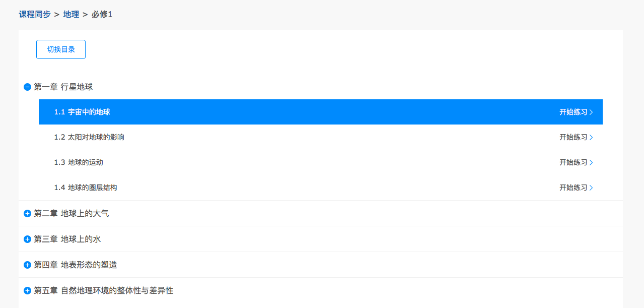Start practice for 1.2 via 开始练习
Viewport: 644px width, 308px height.
[573, 138]
